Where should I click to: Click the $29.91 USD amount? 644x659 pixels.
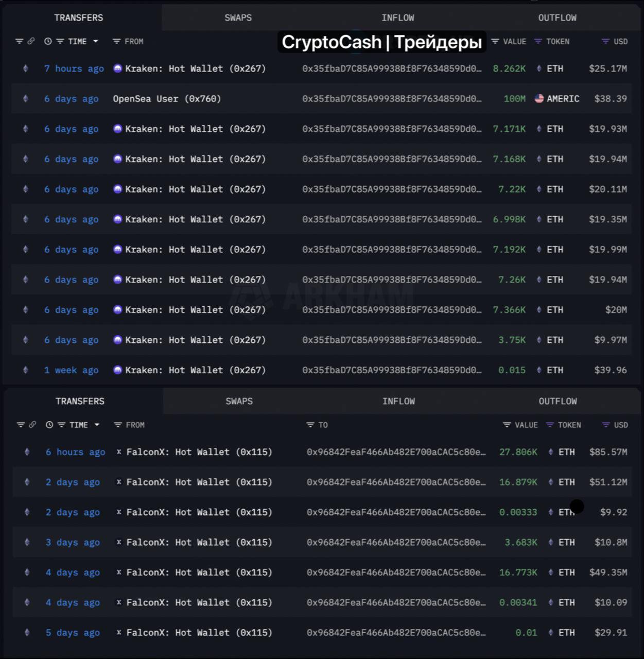point(611,633)
